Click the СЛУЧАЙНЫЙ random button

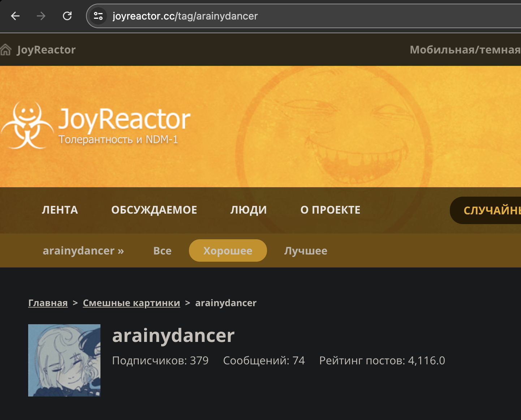486,210
